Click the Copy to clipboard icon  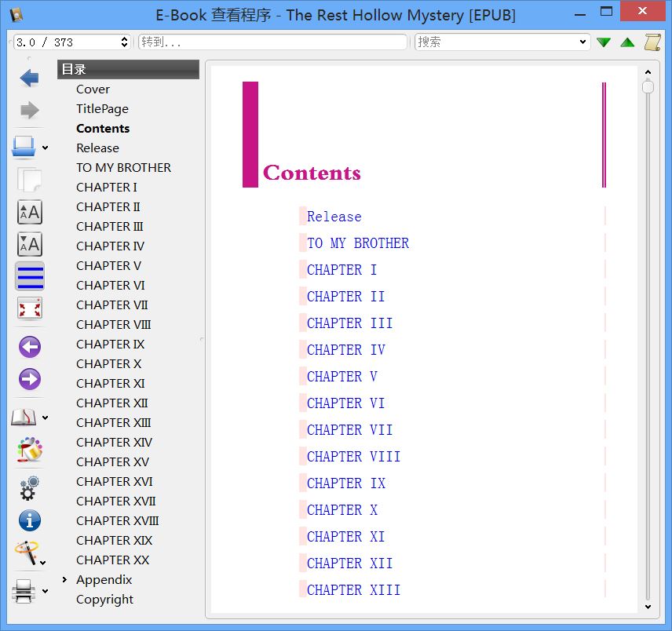click(x=29, y=180)
